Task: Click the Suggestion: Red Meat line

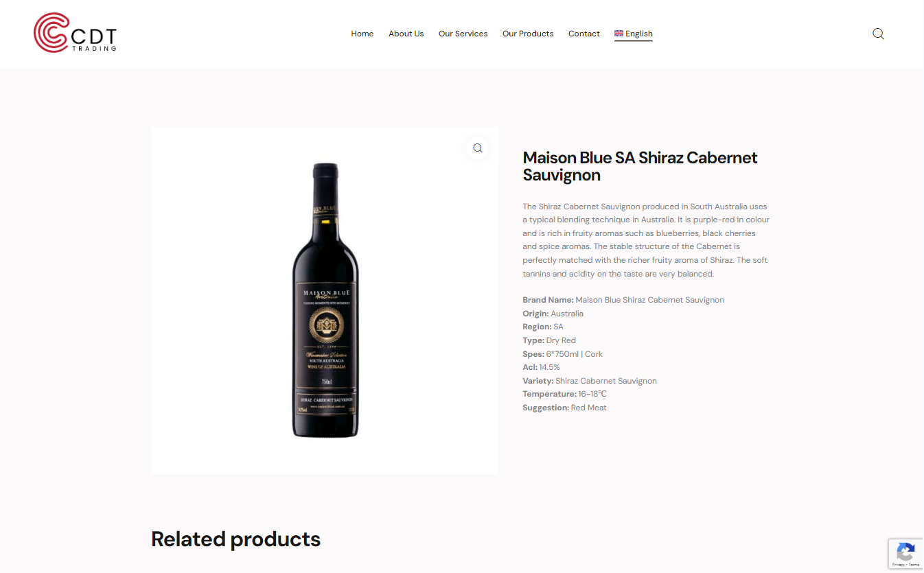Action: click(x=564, y=408)
